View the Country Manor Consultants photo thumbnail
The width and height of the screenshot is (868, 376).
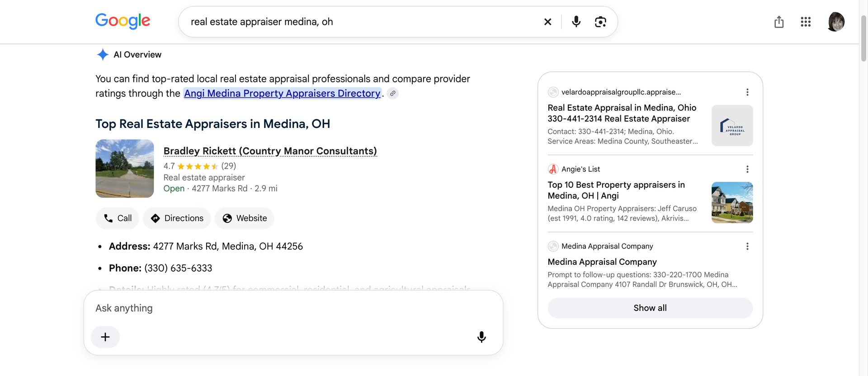pos(125,169)
